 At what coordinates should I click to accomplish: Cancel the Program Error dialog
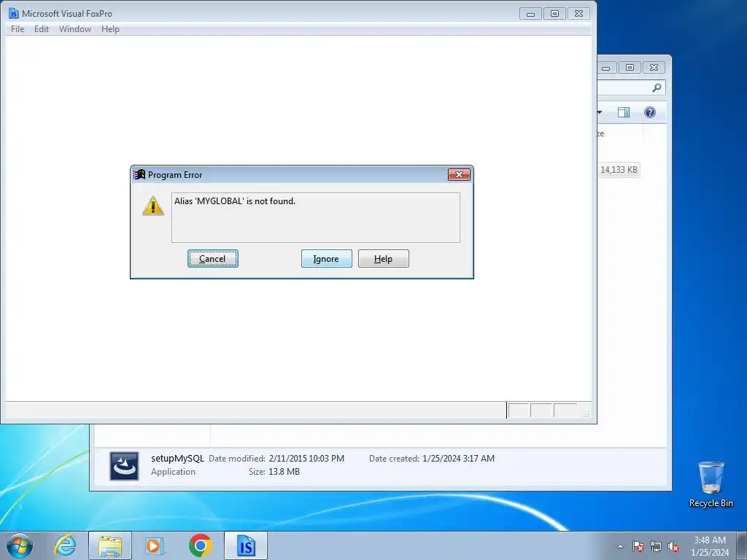pos(212,259)
